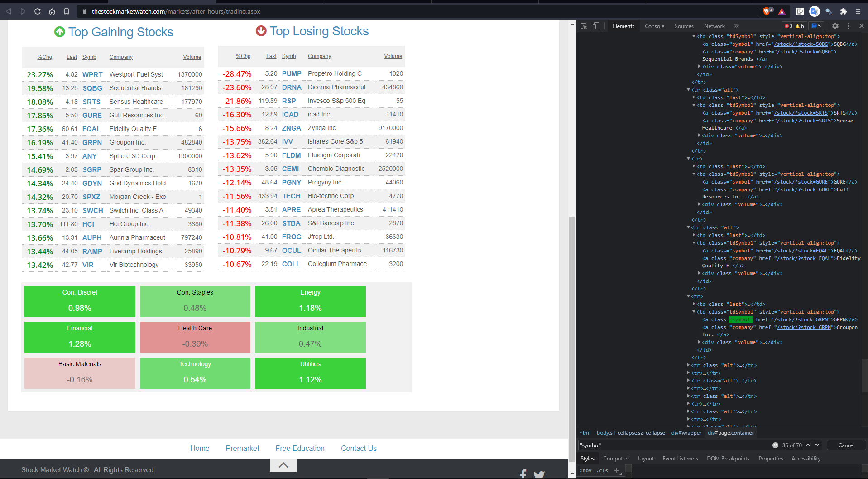Expand the volume div under Fidelity Quality F

tap(699, 273)
